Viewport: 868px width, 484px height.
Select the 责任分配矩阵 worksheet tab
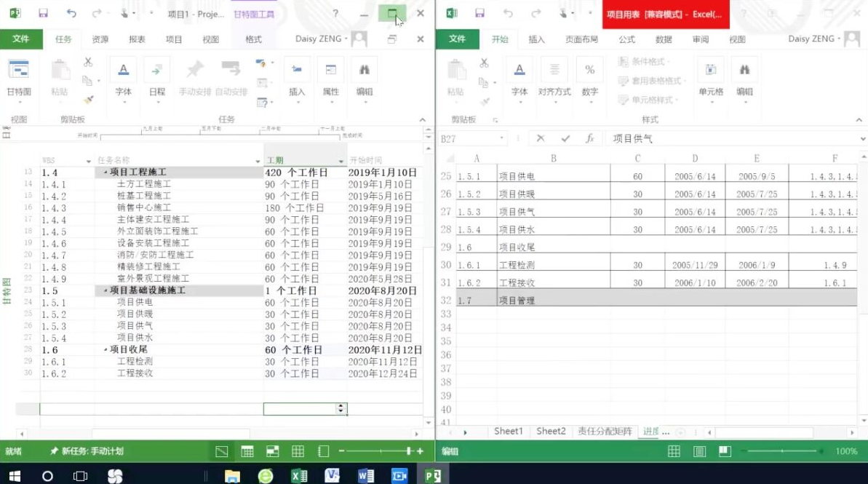pyautogui.click(x=605, y=432)
